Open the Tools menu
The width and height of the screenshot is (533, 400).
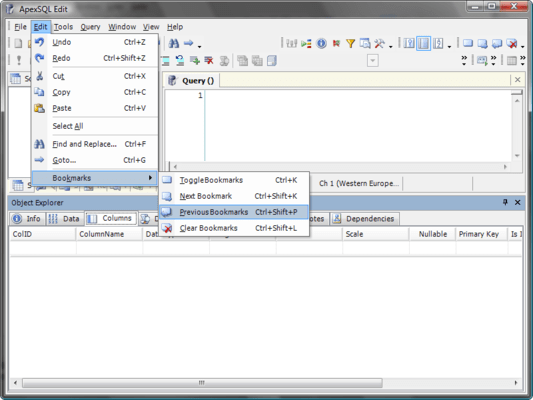(63, 27)
